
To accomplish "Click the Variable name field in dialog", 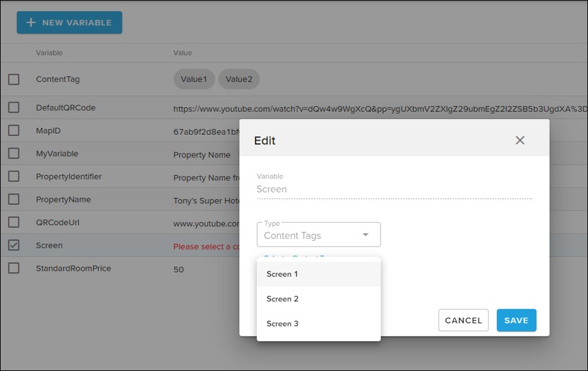I will click(394, 189).
